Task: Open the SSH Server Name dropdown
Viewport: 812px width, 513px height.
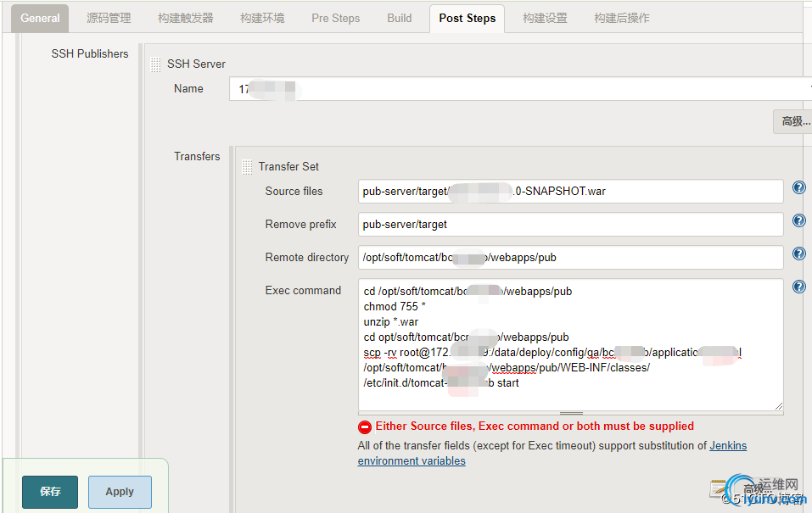Action: click(x=520, y=88)
